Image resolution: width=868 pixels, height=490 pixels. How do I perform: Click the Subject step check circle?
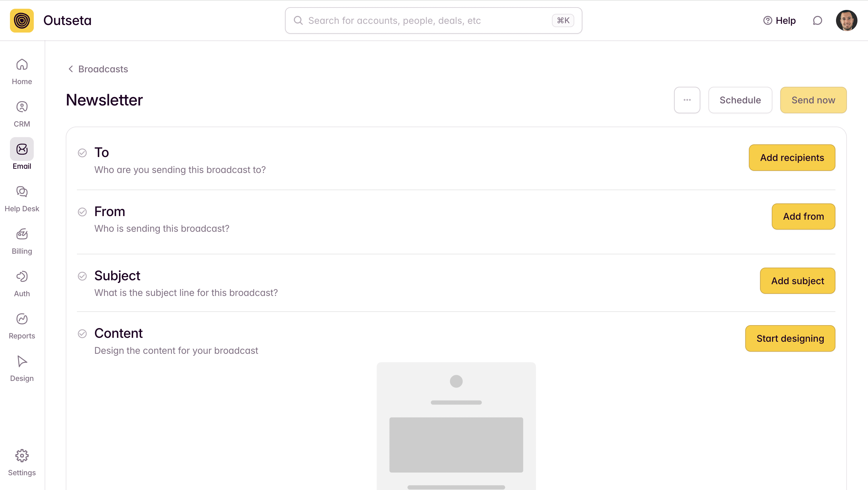(x=82, y=276)
